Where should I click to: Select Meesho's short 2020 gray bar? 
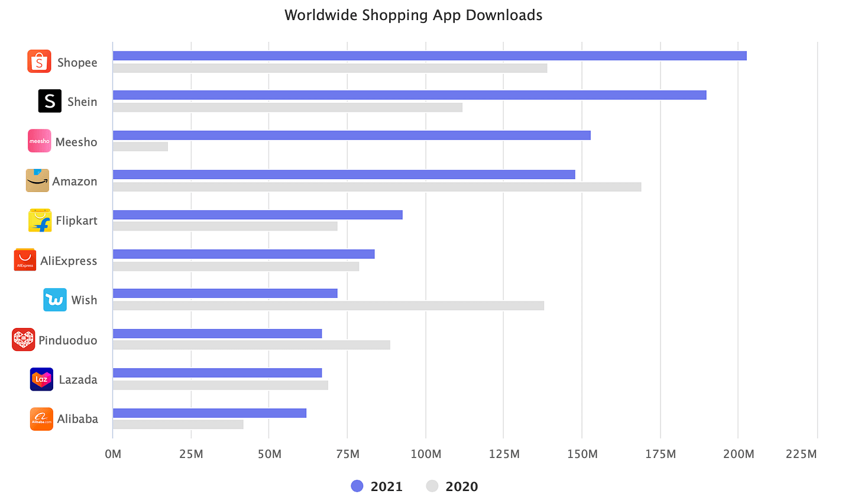pyautogui.click(x=140, y=147)
